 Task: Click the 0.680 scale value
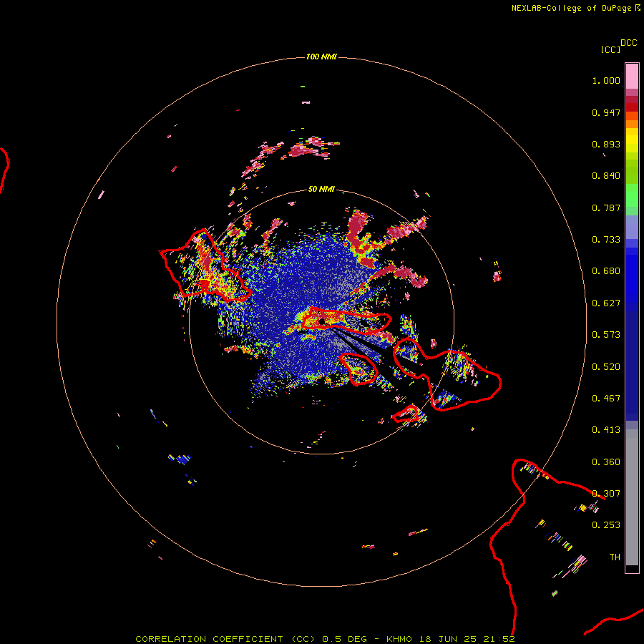pos(606,271)
